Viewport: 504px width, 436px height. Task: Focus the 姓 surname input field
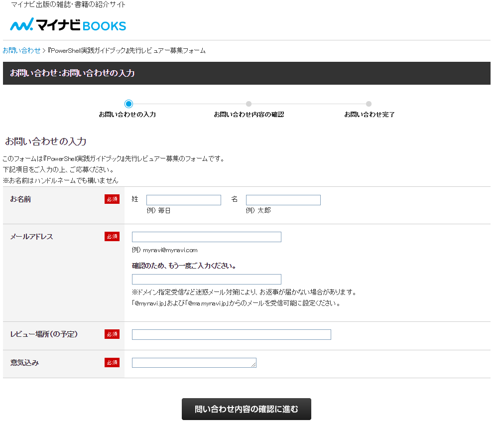click(x=184, y=200)
